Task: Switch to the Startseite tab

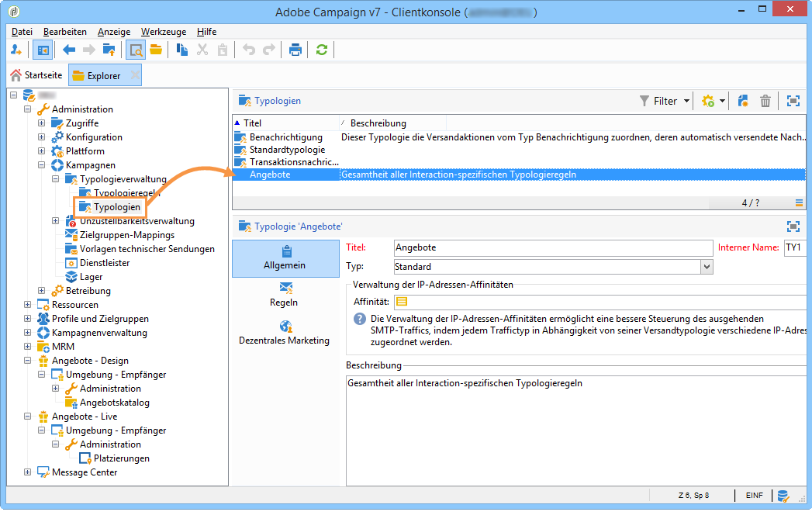Action: (36, 75)
